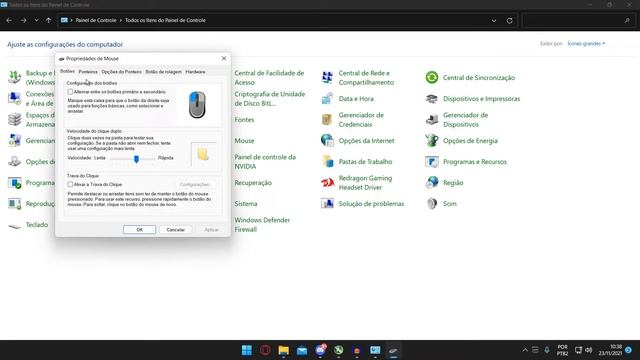Click Painel de Controle in breadcrumb path
This screenshot has width=640, height=360.
(x=96, y=20)
